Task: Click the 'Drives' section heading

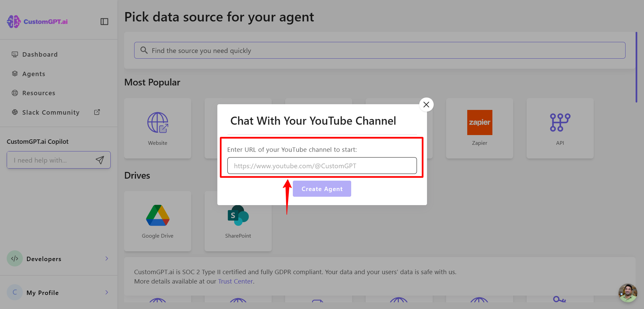Action: [137, 176]
